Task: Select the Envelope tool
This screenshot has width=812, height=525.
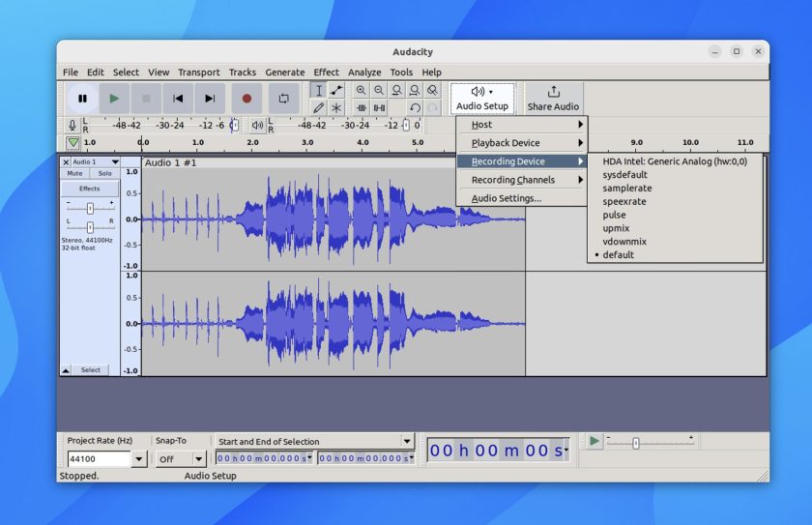Action: pyautogui.click(x=336, y=91)
